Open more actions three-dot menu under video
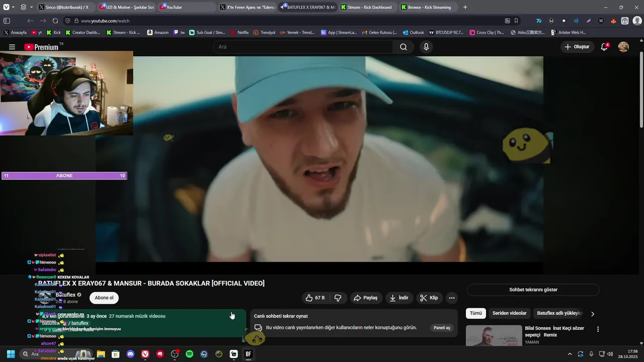 coord(452,298)
